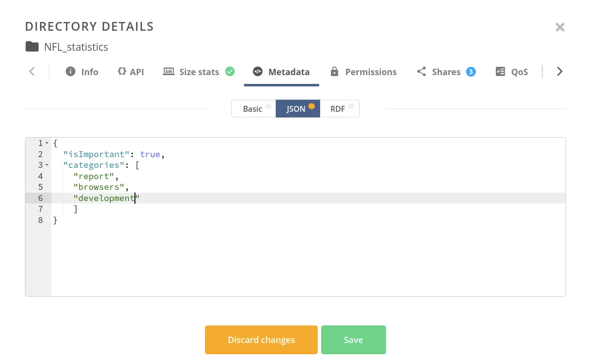Switch to the Basic metadata view
This screenshot has width=591, height=364.
point(253,108)
